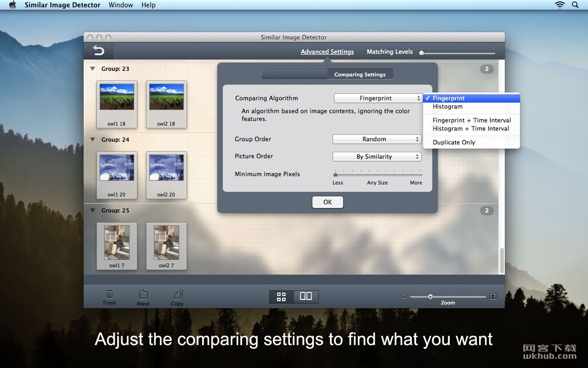Select thumbnail owl1 20
The width and height of the screenshot is (588, 368).
click(117, 175)
